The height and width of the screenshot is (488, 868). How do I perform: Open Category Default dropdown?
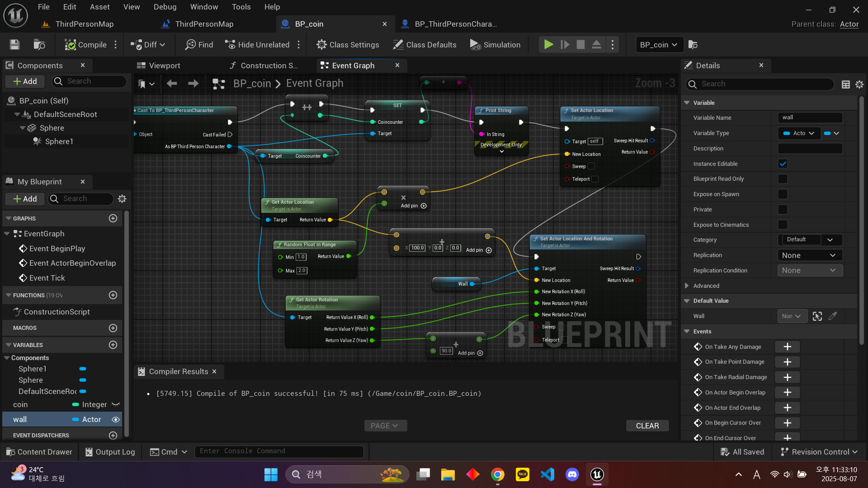(810, 239)
